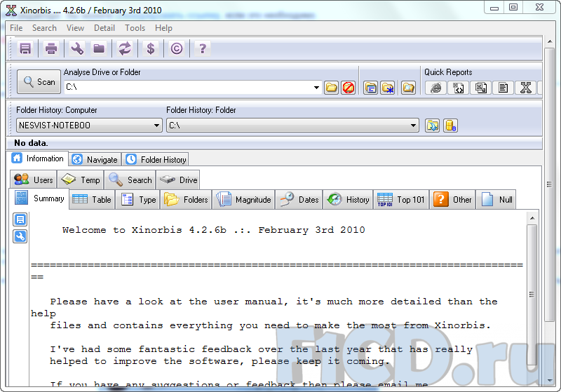The image size is (561, 392).
Task: Select the Search tab with magnifier
Action: pos(130,180)
